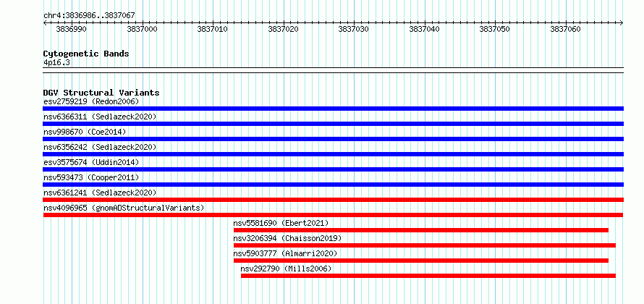Open variant label esv2759219 (Redon2006)
The image size is (644, 304).
(x=91, y=101)
